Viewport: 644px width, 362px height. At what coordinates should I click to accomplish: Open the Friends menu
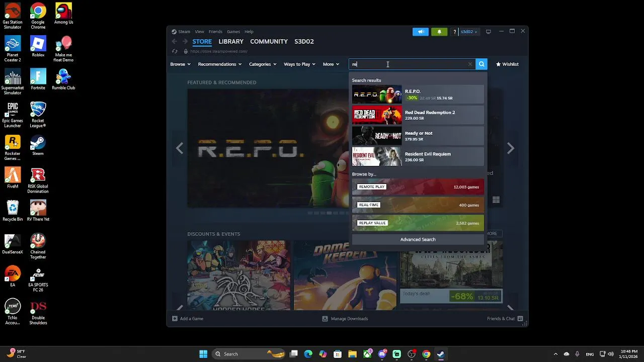pos(215,32)
